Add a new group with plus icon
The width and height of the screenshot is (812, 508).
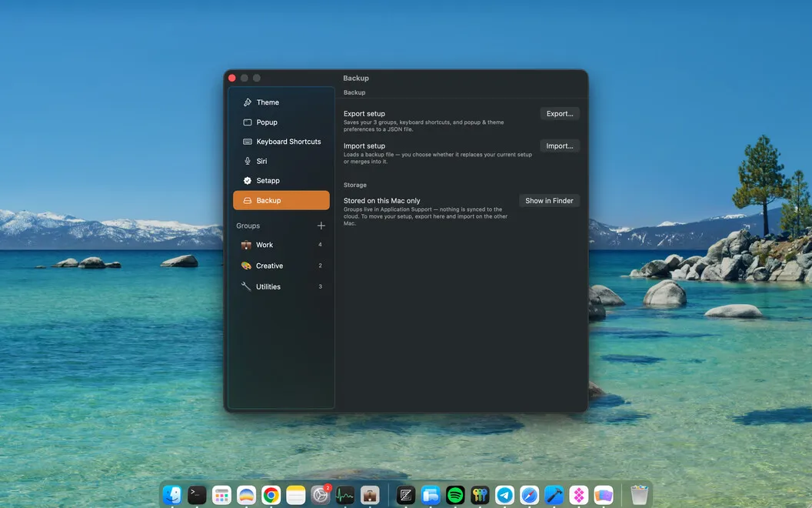(321, 226)
